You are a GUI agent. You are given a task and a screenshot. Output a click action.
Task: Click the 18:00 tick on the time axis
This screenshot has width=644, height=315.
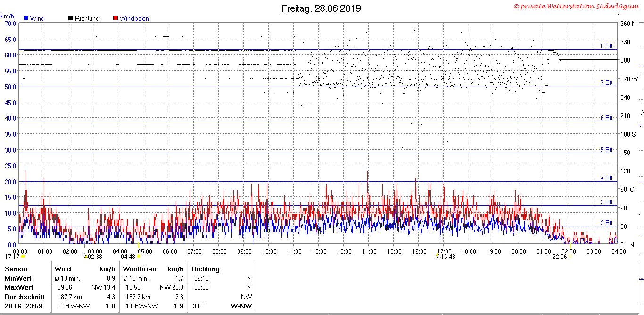coord(469,251)
